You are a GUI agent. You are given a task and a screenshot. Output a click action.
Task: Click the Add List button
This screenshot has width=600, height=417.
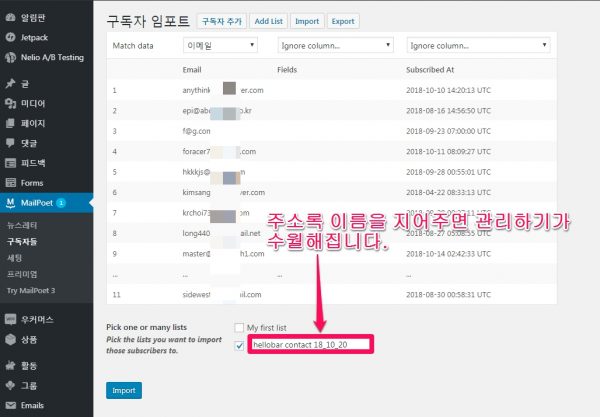click(269, 21)
